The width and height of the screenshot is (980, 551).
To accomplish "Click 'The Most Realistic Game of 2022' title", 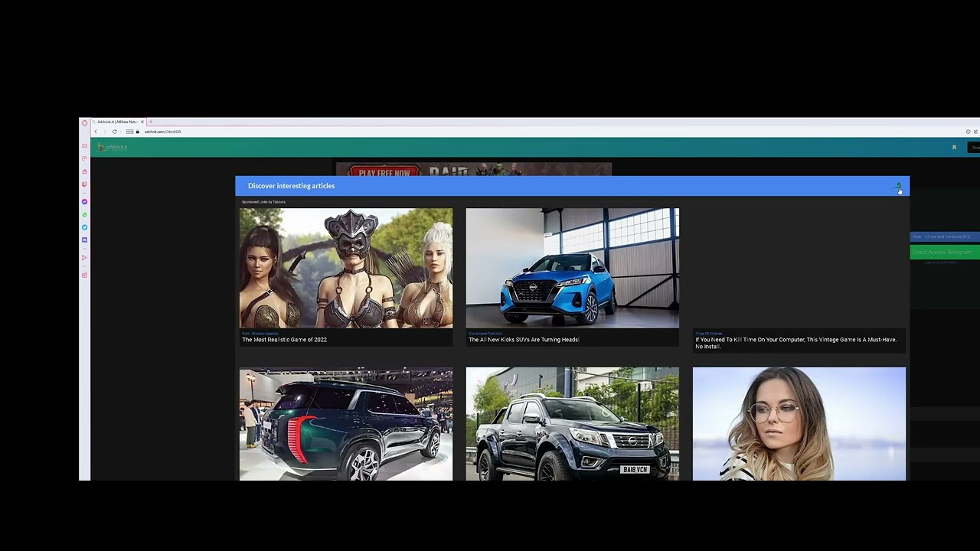I will pos(284,340).
